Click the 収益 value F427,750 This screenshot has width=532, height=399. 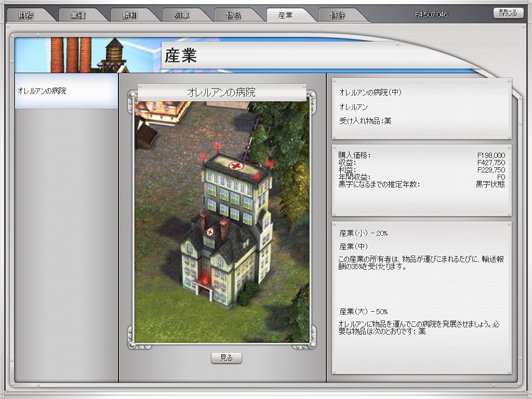490,163
